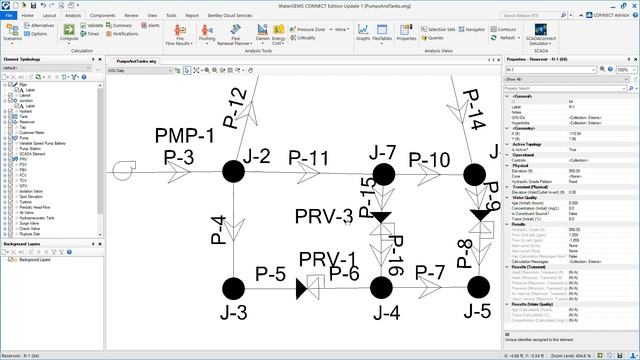Click the New file icon in title bar

point(16,6)
